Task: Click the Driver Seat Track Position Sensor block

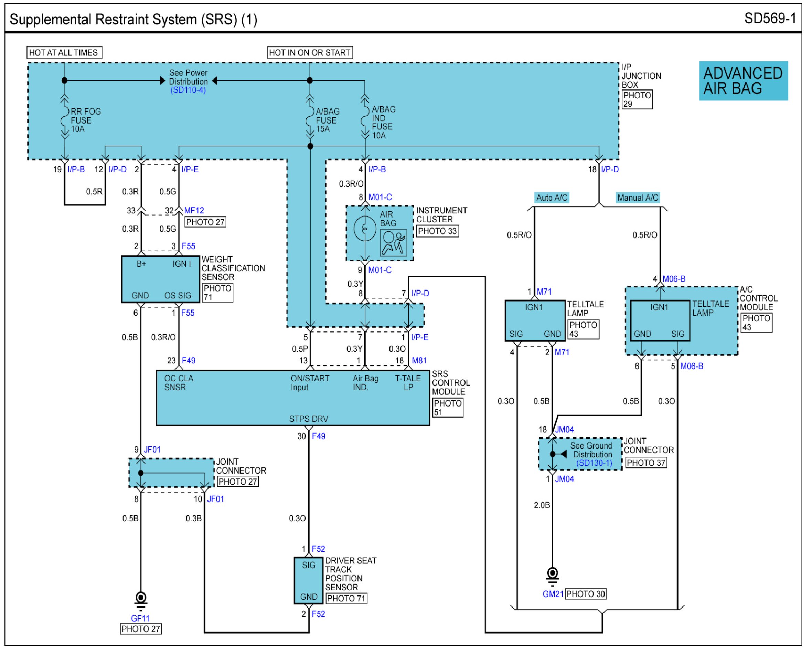Action: coord(309,581)
